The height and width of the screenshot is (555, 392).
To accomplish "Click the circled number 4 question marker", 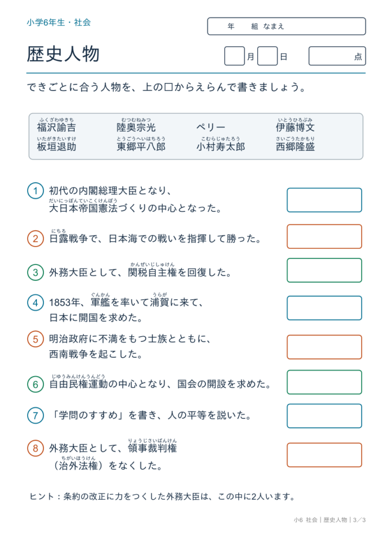I will tap(35, 302).
